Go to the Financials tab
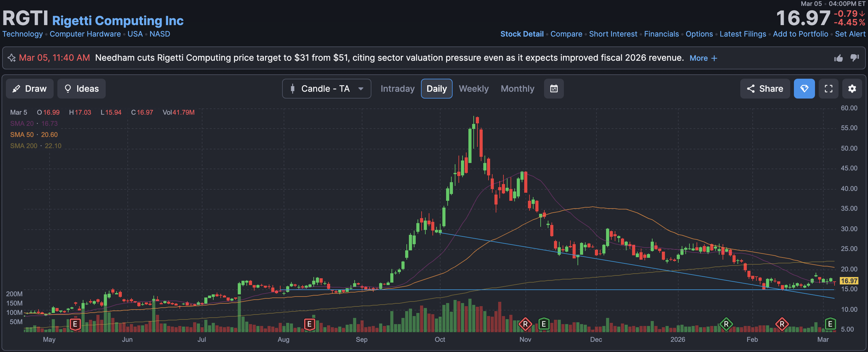Viewport: 868px width, 352px height. (661, 34)
